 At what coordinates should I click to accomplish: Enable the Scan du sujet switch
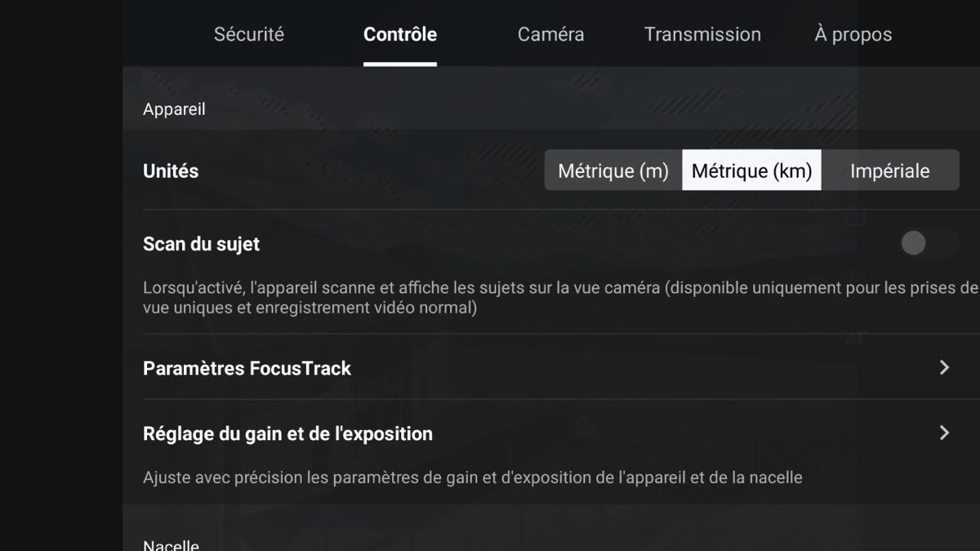[929, 242]
